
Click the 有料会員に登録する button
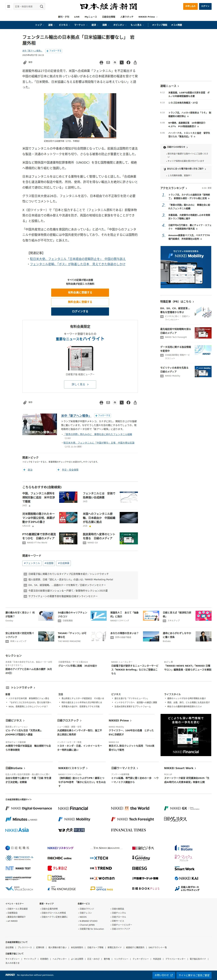coord(80,293)
